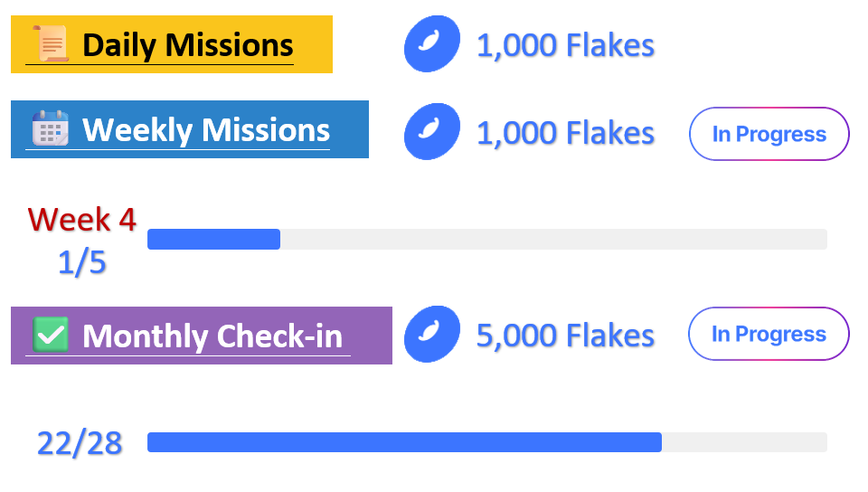Click the flake coin icon for Monthly Check-in

click(432, 335)
